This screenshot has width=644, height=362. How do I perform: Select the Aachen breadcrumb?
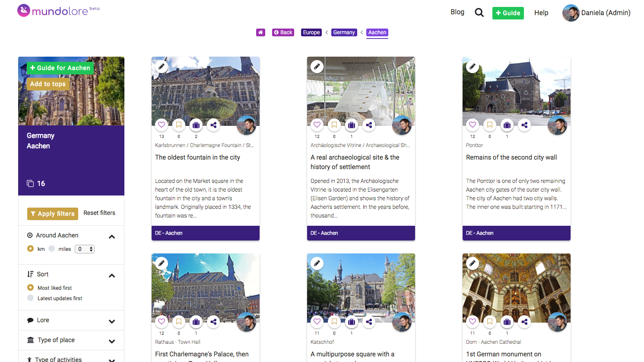378,32
